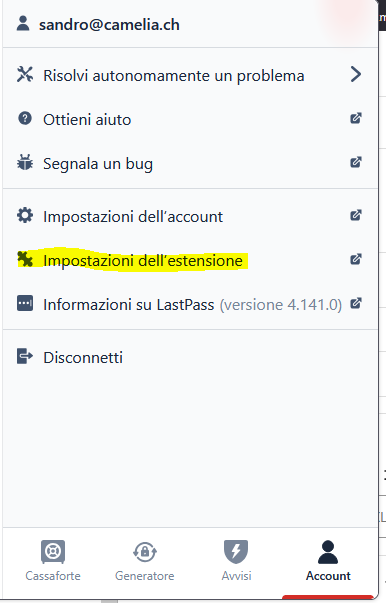The height and width of the screenshot is (603, 386).
Task: Click the Disconnetti logout arrow icon
Action: click(x=25, y=356)
